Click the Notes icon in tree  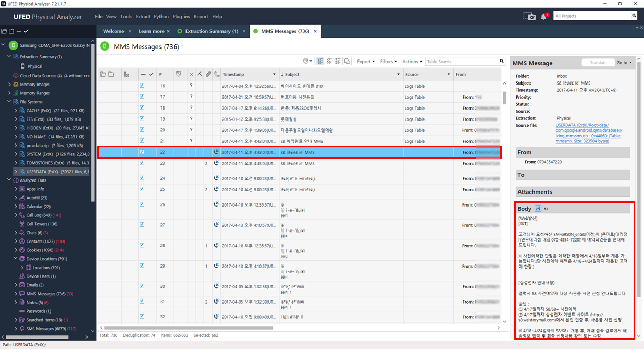22,303
